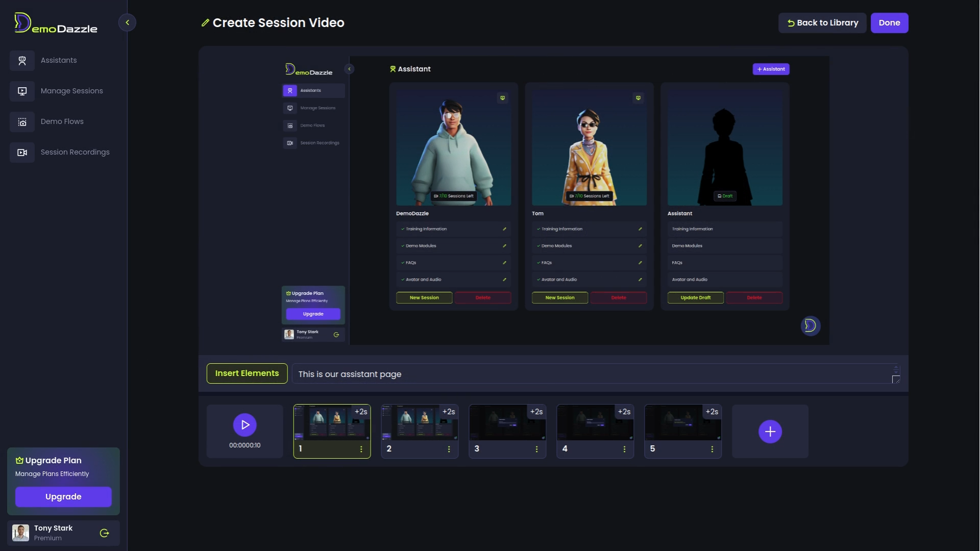Click Back to Library

pyautogui.click(x=822, y=23)
